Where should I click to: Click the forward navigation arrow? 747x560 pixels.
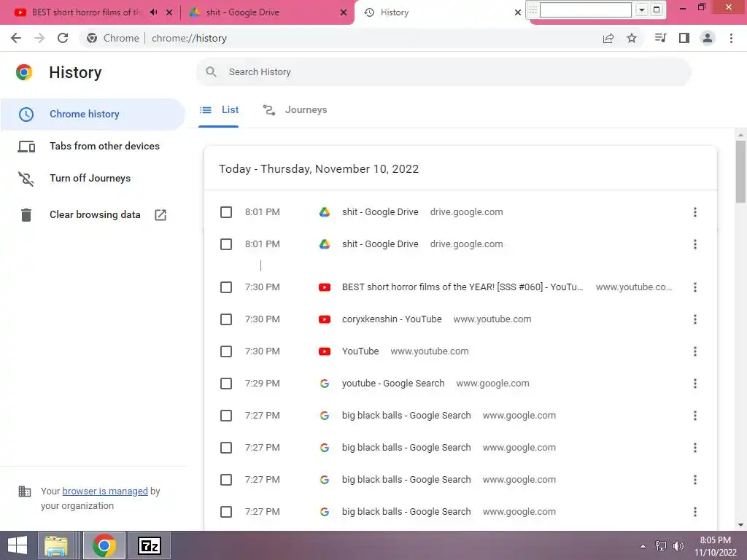[x=39, y=38]
